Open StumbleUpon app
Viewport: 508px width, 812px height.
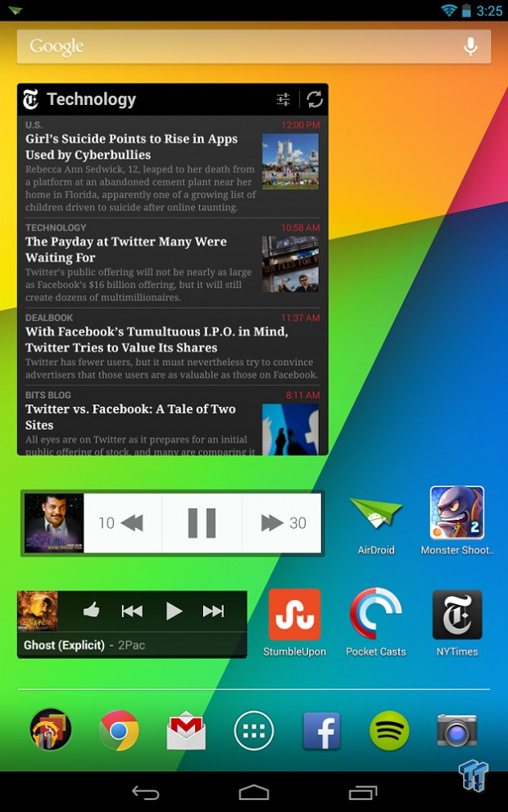pyautogui.click(x=294, y=623)
